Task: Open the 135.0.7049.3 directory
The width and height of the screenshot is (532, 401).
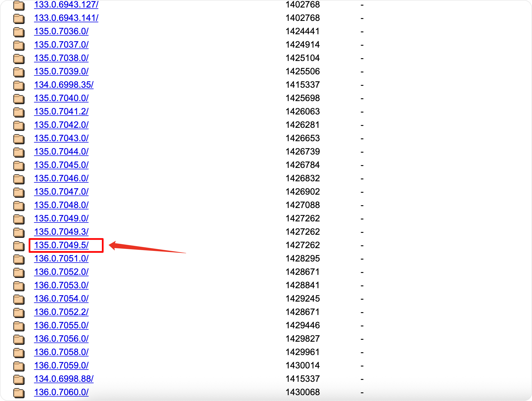Action: click(61, 232)
